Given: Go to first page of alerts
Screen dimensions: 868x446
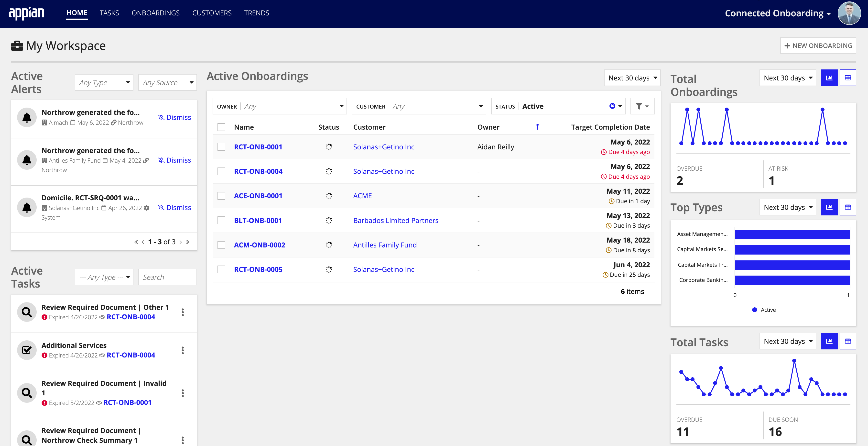Looking at the screenshot, I should 136,242.
